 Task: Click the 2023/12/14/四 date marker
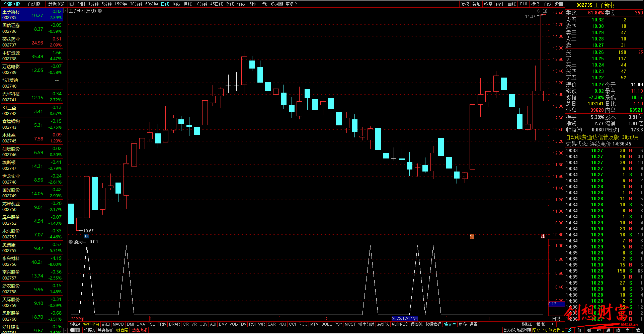405,319
